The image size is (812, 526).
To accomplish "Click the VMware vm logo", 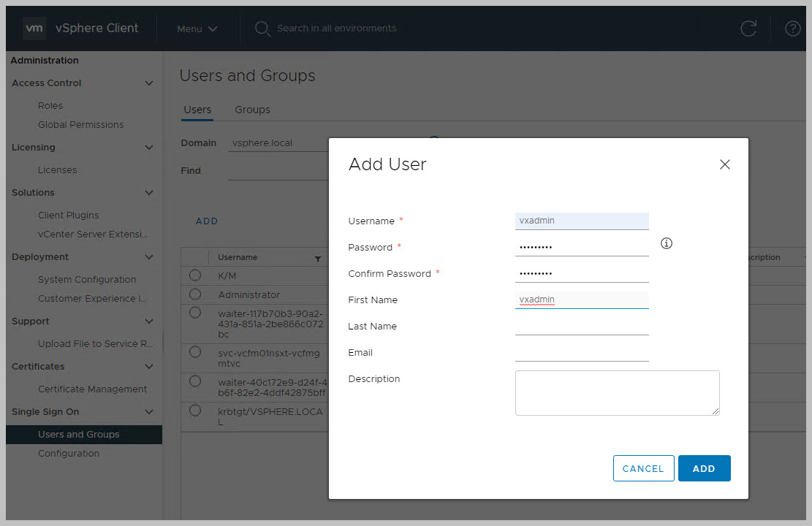I will [x=34, y=28].
